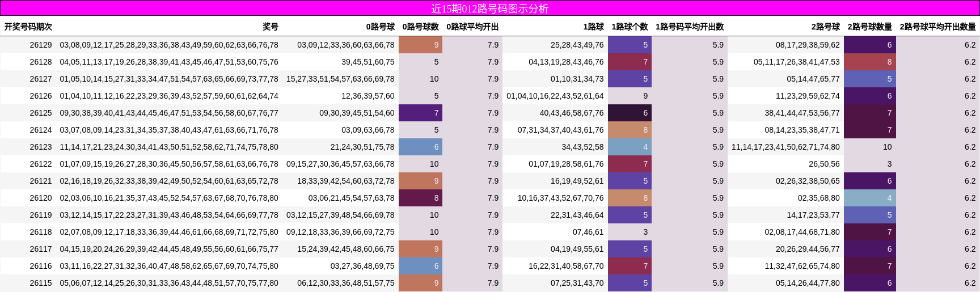Image resolution: width=980 pixels, height=292 pixels.
Task: Click the title 近15期012路号码图示分析
Action: (489, 9)
